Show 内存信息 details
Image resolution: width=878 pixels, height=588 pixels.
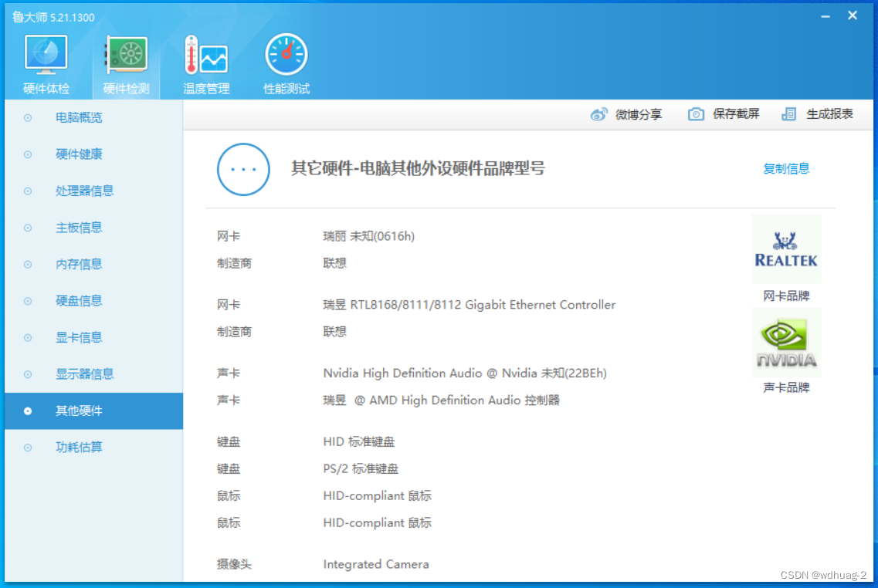(x=79, y=264)
